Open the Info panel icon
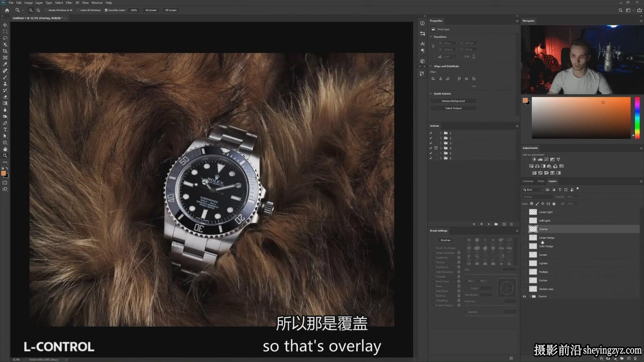The image size is (644, 362). pyautogui.click(x=422, y=24)
